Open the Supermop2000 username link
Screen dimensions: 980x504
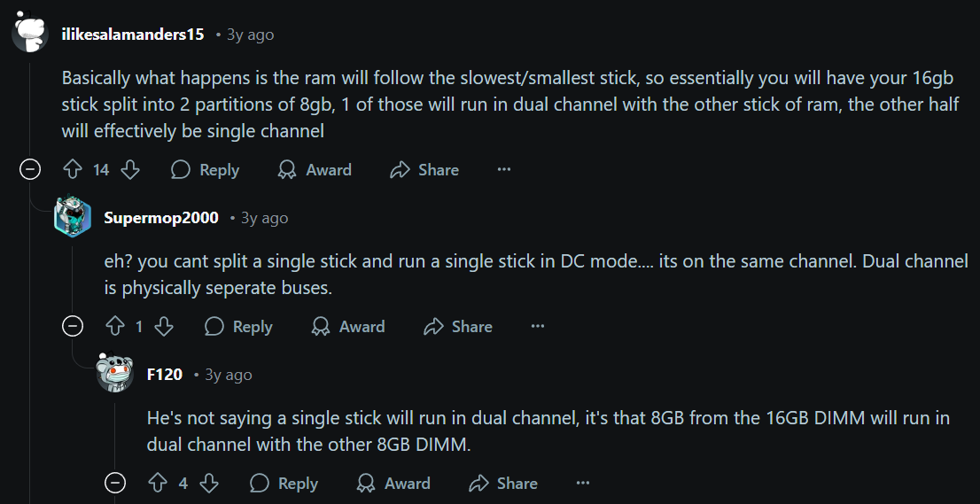coord(160,218)
